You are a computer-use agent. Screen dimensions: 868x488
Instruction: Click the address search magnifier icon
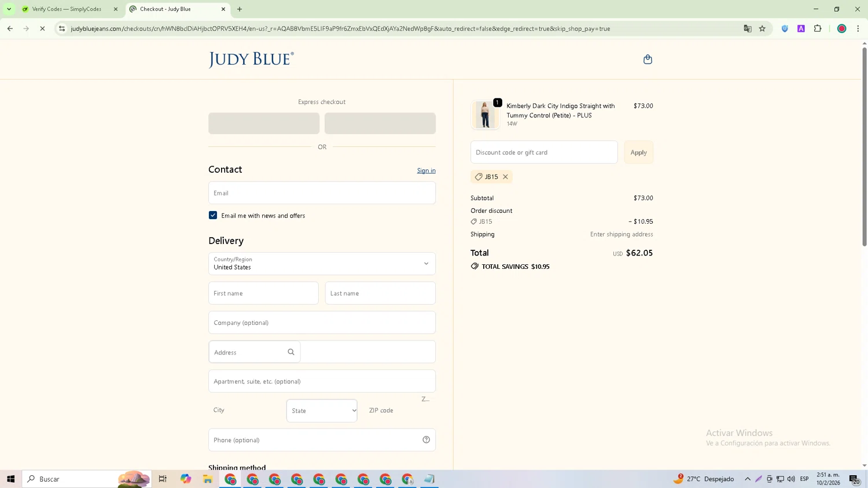[291, 352]
